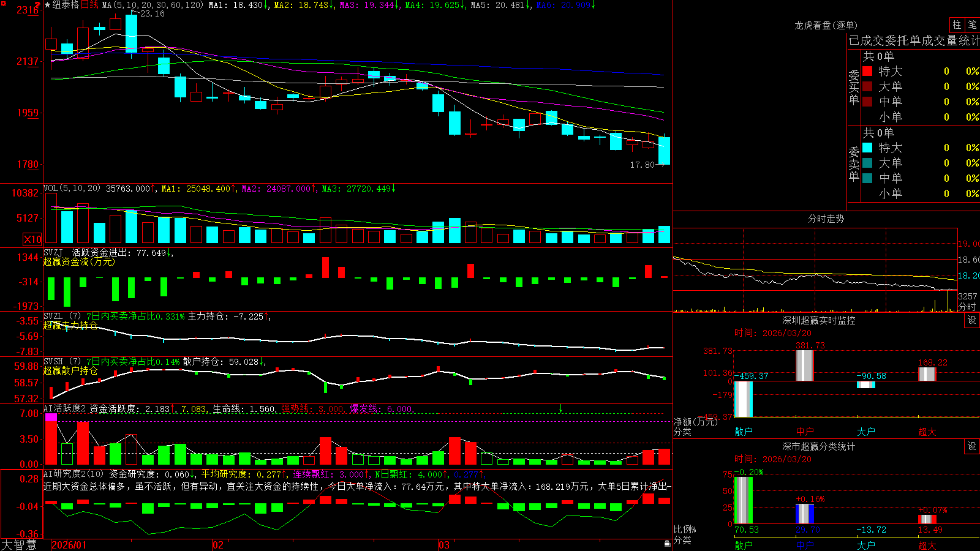Open the 日线 period selector
Viewport: 980px width, 551px height.
(x=89, y=5)
